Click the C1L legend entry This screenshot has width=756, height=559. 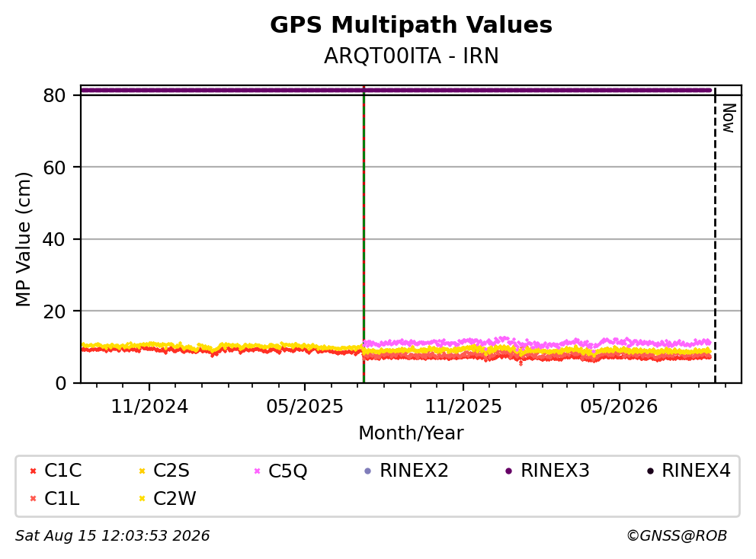tap(54, 498)
